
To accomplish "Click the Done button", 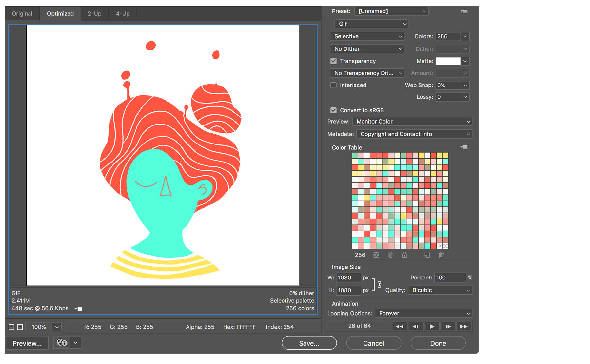I will pyautogui.click(x=438, y=343).
